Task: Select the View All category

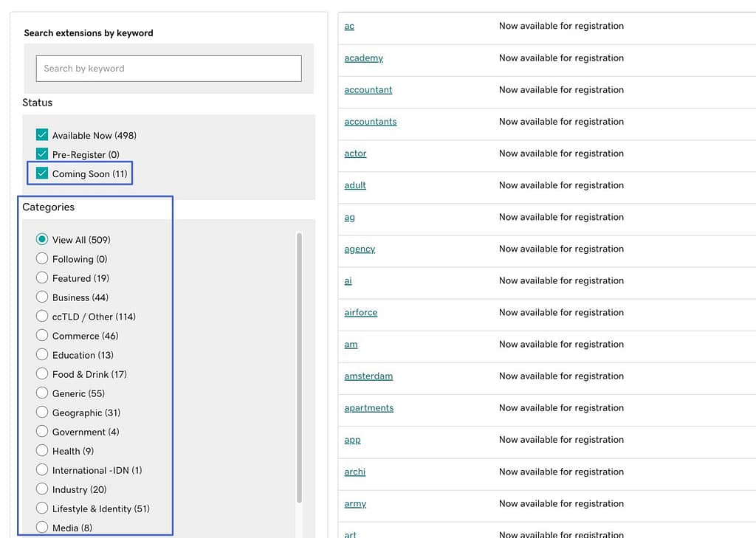Action: 42,239
